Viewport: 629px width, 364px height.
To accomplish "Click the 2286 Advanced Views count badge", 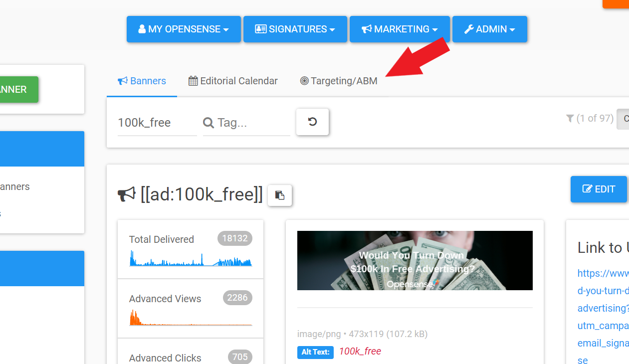I will pyautogui.click(x=237, y=298).
